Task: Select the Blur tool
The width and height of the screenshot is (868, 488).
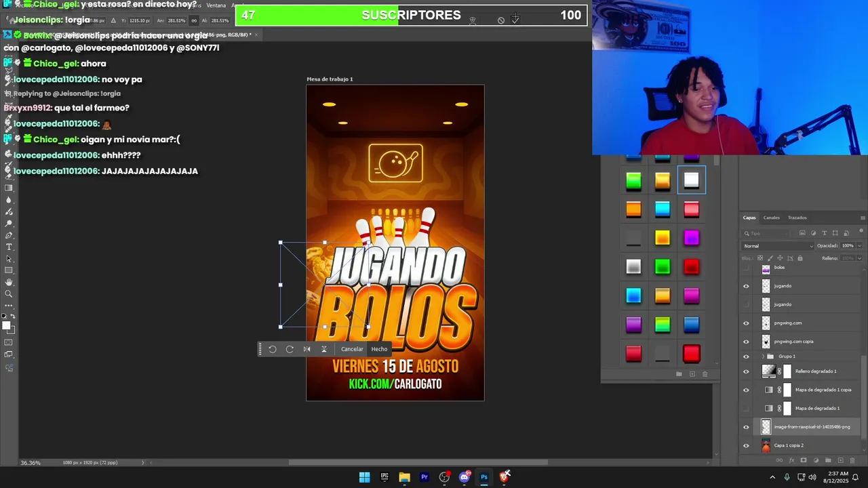Action: point(9,200)
